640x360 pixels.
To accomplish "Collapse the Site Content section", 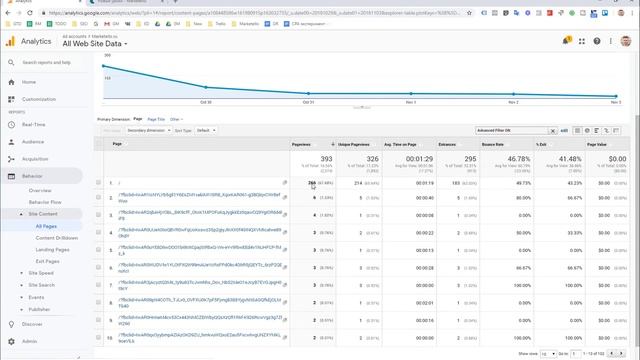I will (x=21, y=214).
